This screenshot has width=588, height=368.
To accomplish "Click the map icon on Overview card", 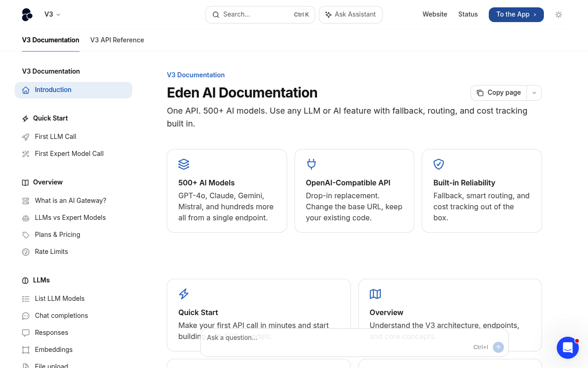I will click(375, 294).
